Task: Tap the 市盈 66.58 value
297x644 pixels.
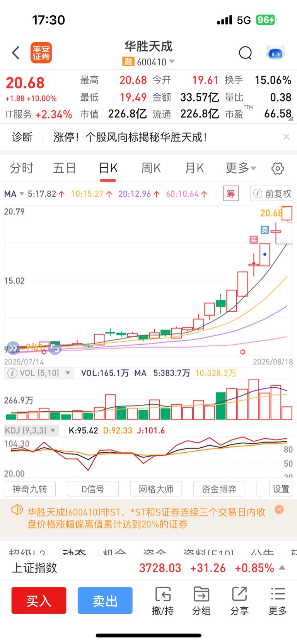Action: tap(278, 114)
